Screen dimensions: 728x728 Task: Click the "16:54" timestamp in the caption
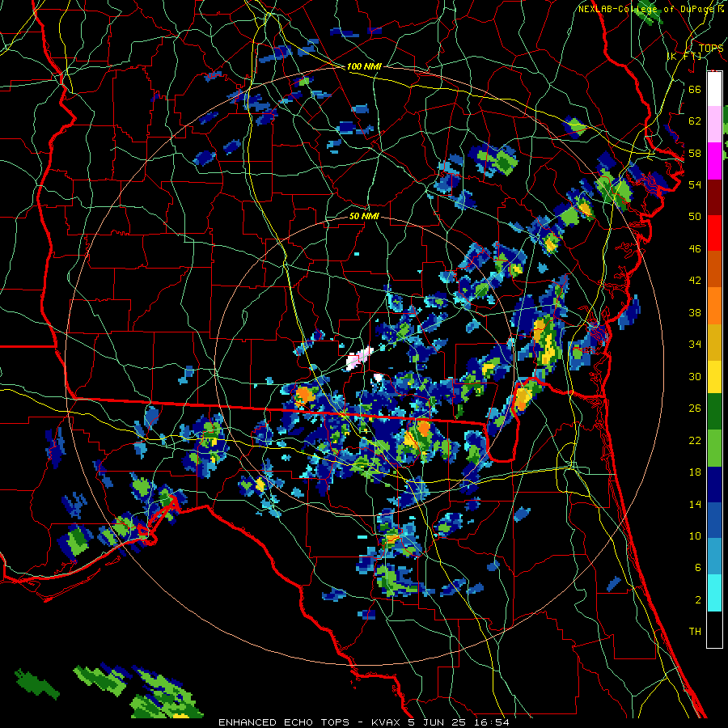click(x=492, y=722)
